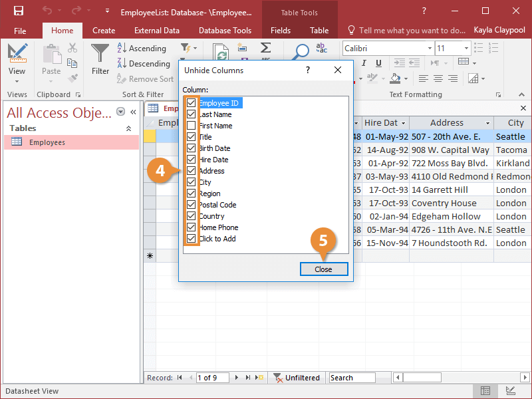Run Spelling check with the abc icon
532x399 pixels.
pyautogui.click(x=321, y=49)
